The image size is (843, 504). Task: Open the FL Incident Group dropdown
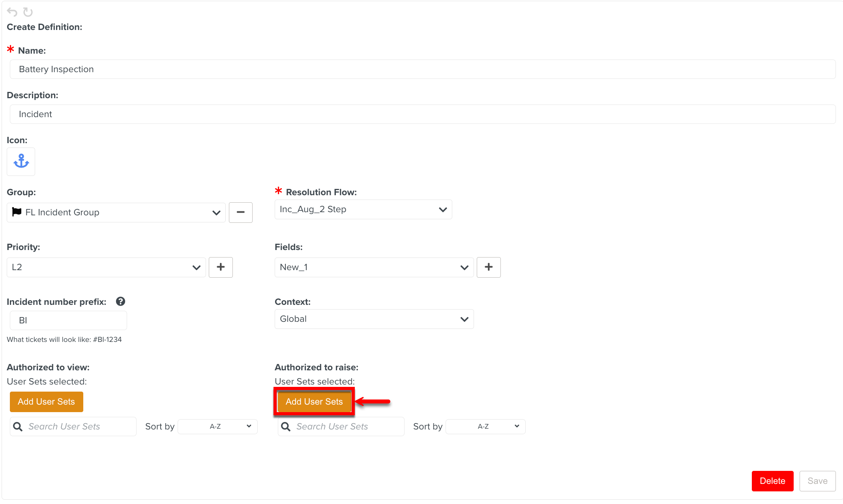tap(116, 212)
